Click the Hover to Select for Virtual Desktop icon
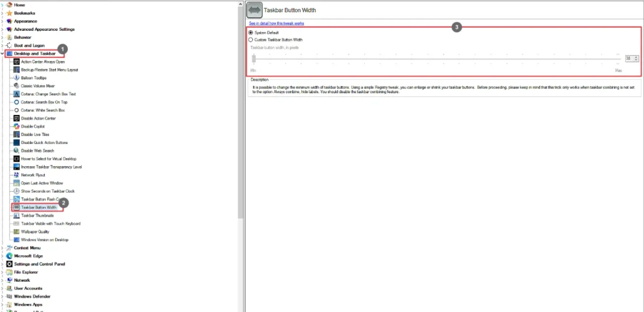Screen dimensions: 644x312 tap(16, 159)
